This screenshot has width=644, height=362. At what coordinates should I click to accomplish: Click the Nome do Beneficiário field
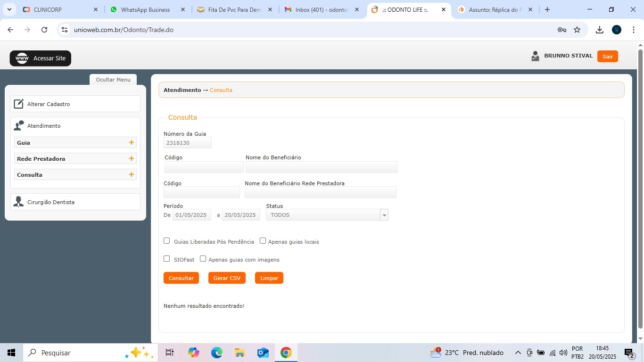322,167
